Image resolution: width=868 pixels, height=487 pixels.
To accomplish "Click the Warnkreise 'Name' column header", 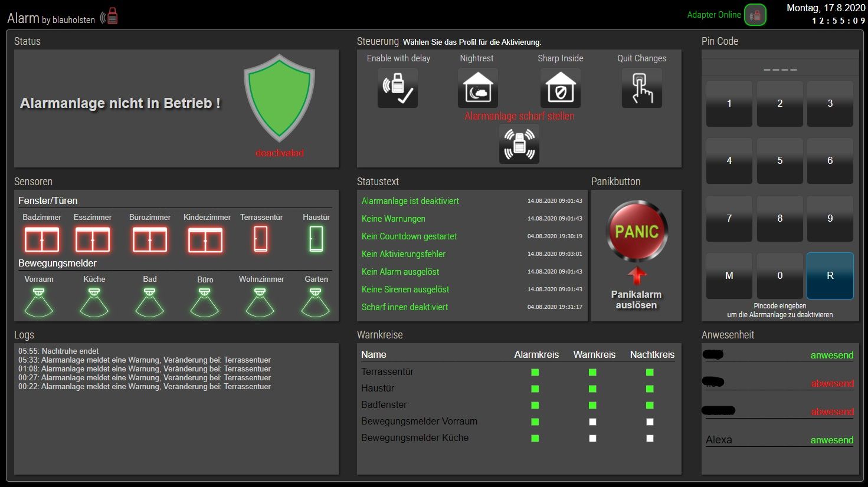I will click(374, 354).
